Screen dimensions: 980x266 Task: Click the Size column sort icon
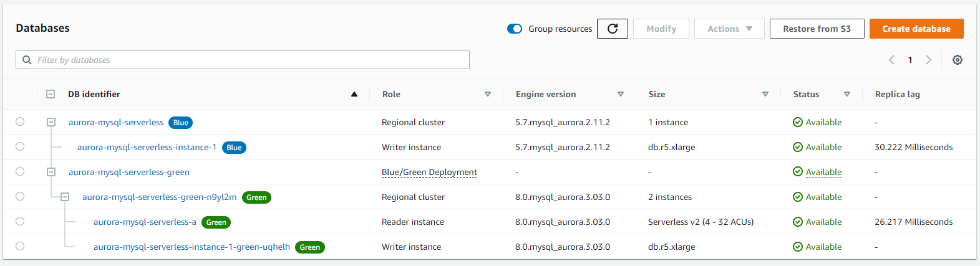(x=765, y=94)
